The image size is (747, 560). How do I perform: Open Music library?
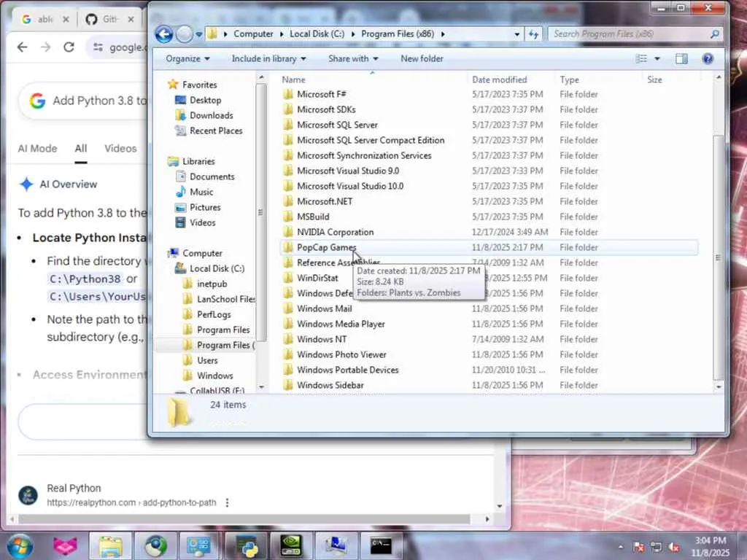(x=201, y=192)
